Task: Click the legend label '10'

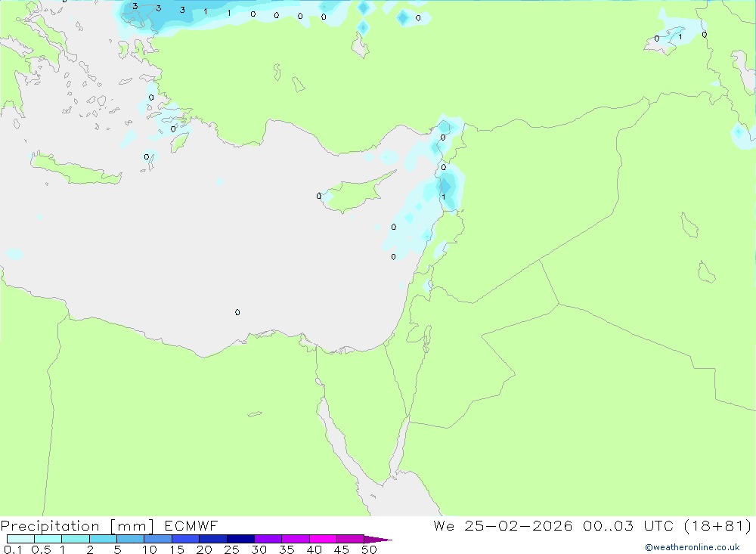Action: click(150, 549)
